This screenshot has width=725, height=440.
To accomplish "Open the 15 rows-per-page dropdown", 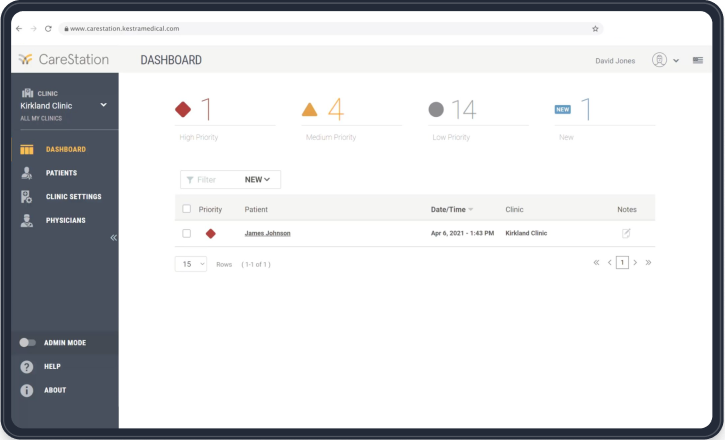I will pyautogui.click(x=191, y=264).
